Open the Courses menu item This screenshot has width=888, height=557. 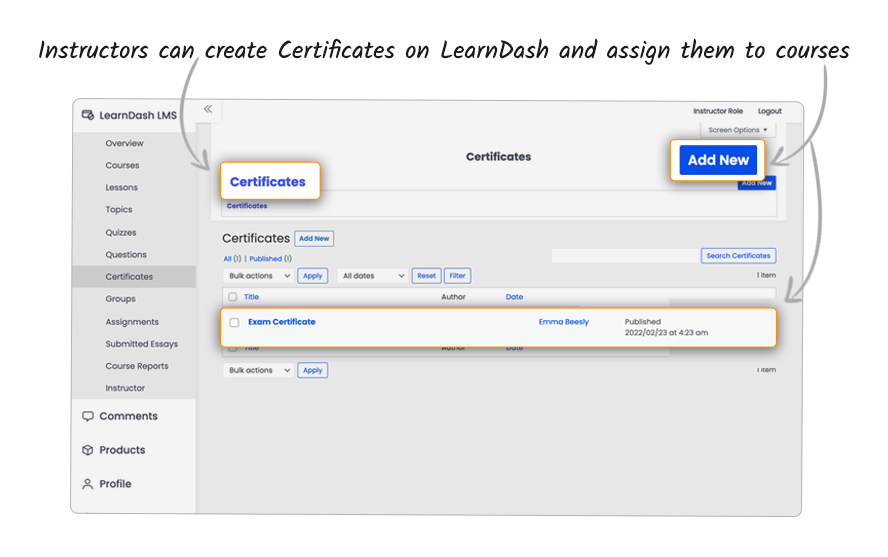[x=122, y=165]
